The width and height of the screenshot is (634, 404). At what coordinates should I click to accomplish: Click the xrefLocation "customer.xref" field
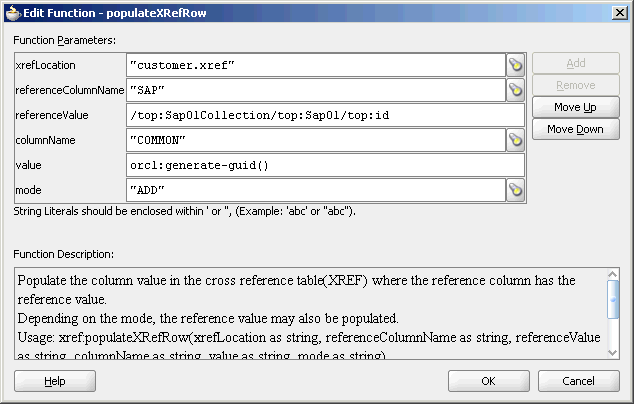pos(316,65)
